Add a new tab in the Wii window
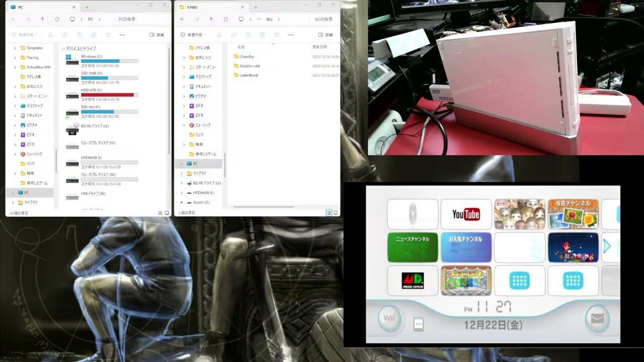 pos(256,7)
